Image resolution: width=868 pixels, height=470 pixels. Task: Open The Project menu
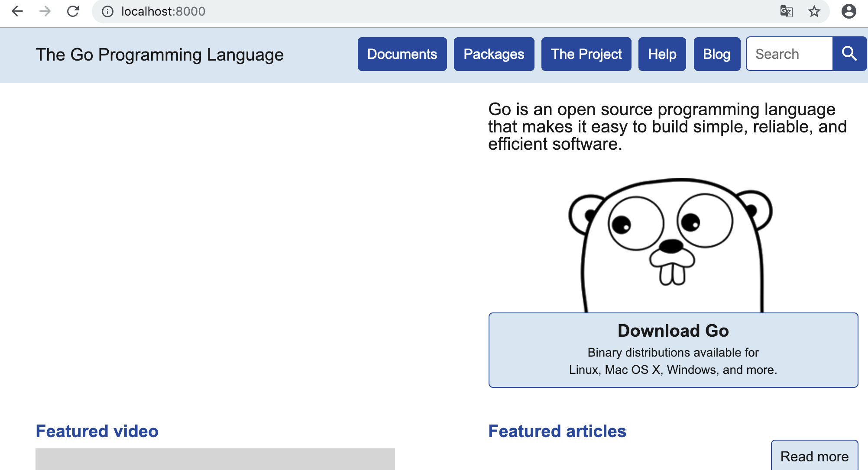coord(586,54)
